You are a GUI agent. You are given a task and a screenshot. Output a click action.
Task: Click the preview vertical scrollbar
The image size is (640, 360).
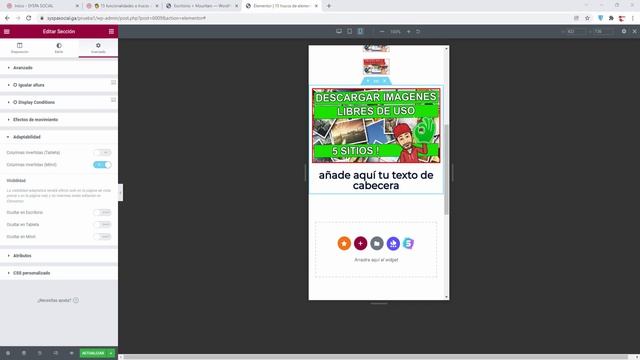(x=446, y=169)
